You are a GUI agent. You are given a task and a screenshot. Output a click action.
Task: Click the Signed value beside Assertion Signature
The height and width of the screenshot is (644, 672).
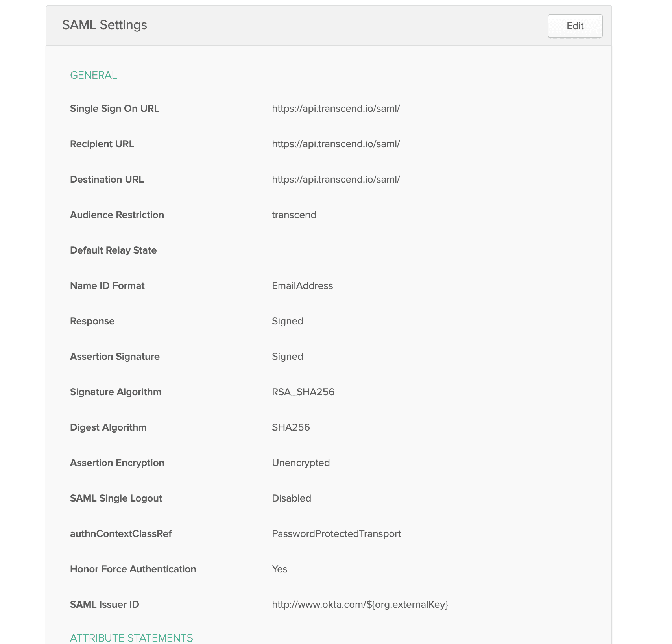tap(287, 357)
